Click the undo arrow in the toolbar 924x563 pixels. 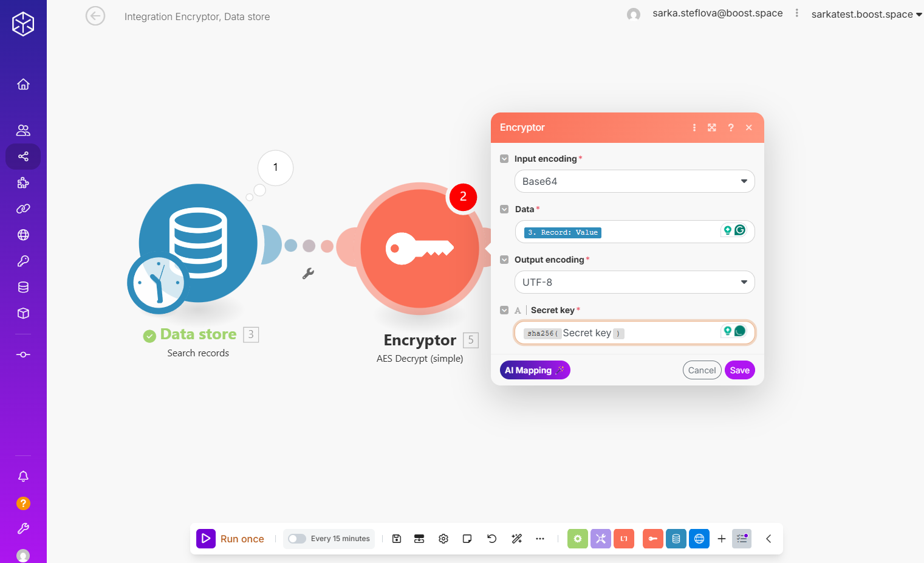[x=492, y=539]
